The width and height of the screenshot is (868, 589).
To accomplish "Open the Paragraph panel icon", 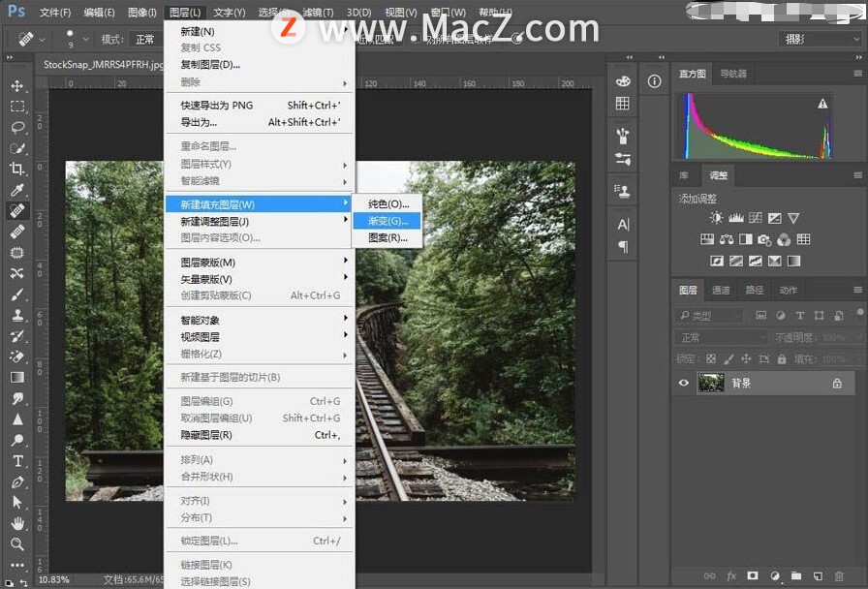I will pos(623,246).
